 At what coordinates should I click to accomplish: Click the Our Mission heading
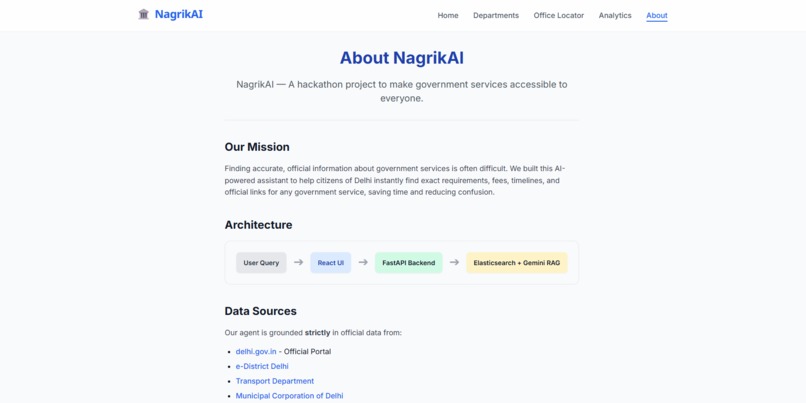click(x=257, y=147)
